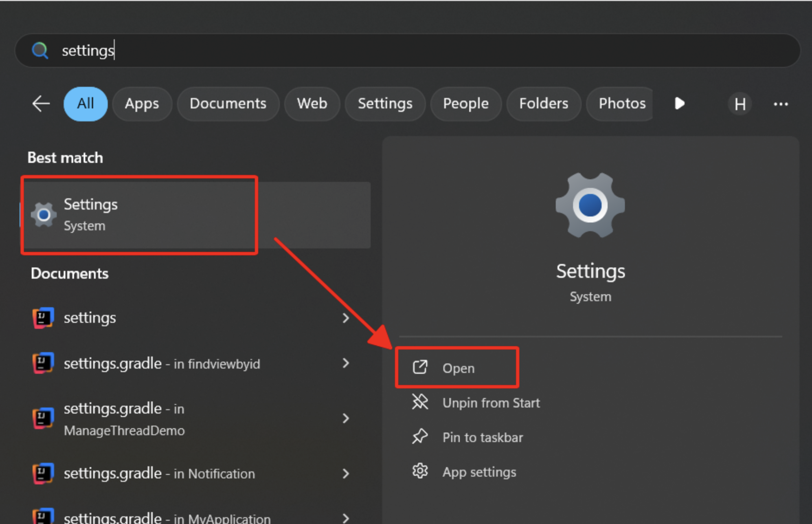The image size is (812, 524).
Task: Select the Documents filter tab
Action: [x=228, y=104]
